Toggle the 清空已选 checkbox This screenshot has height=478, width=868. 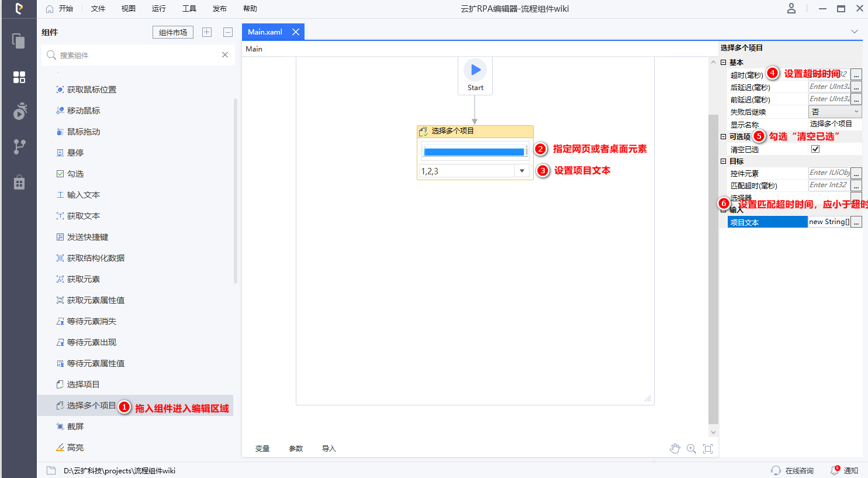[x=815, y=149]
